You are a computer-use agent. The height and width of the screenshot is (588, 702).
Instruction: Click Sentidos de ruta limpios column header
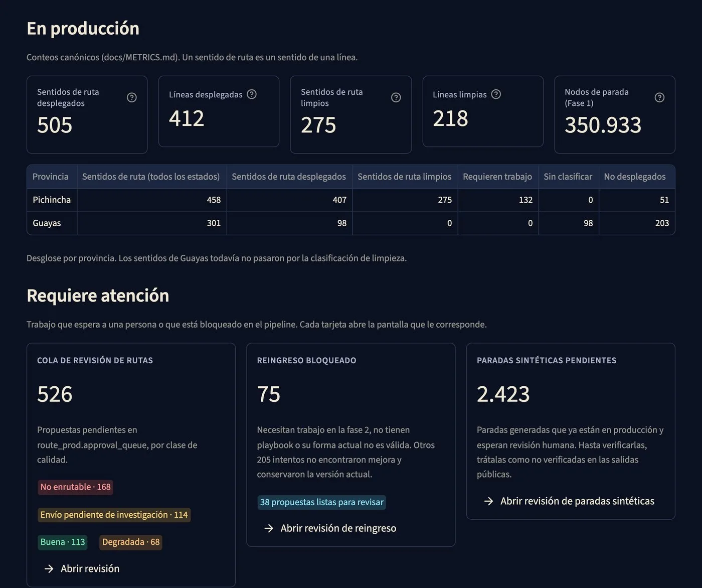405,177
